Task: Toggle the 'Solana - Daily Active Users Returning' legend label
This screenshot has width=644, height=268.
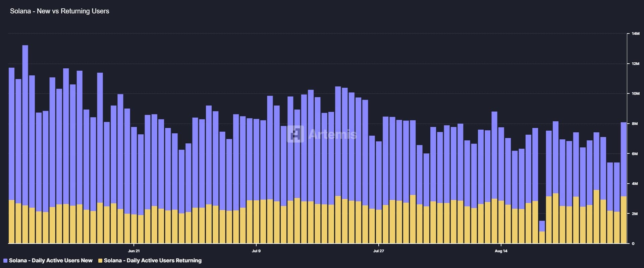Action: pyautogui.click(x=153, y=261)
